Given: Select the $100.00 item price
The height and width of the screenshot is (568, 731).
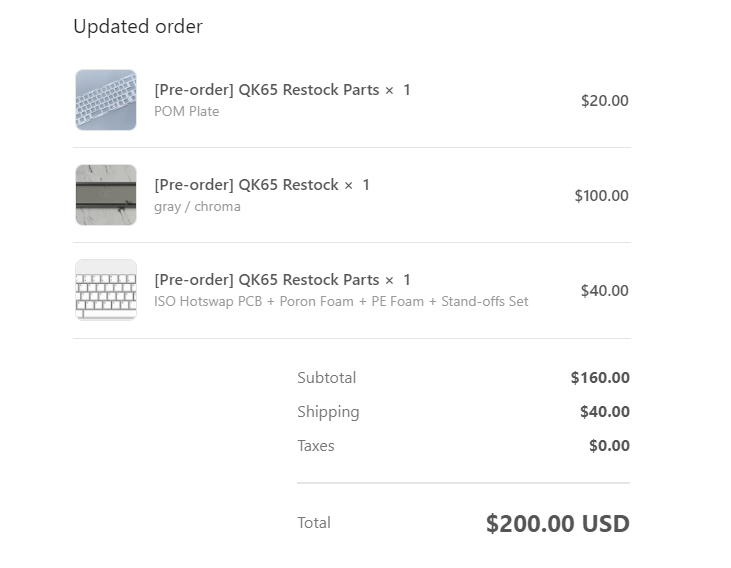Looking at the screenshot, I should point(601,196).
